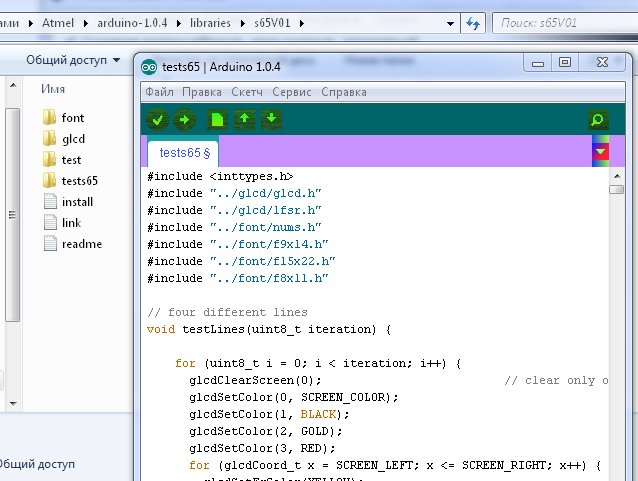The height and width of the screenshot is (481, 638).
Task: Open the Общий доступ dropdown in Explorer toolbar
Action: pyautogui.click(x=73, y=60)
